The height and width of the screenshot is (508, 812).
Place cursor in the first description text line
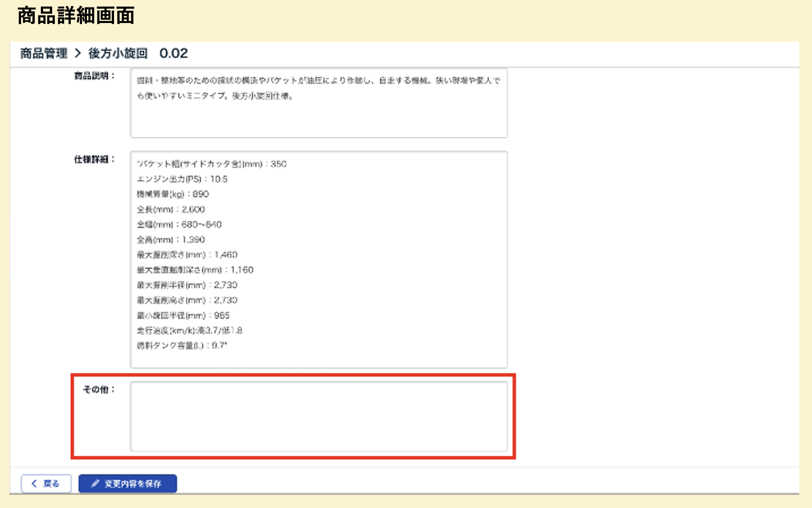click(318, 81)
